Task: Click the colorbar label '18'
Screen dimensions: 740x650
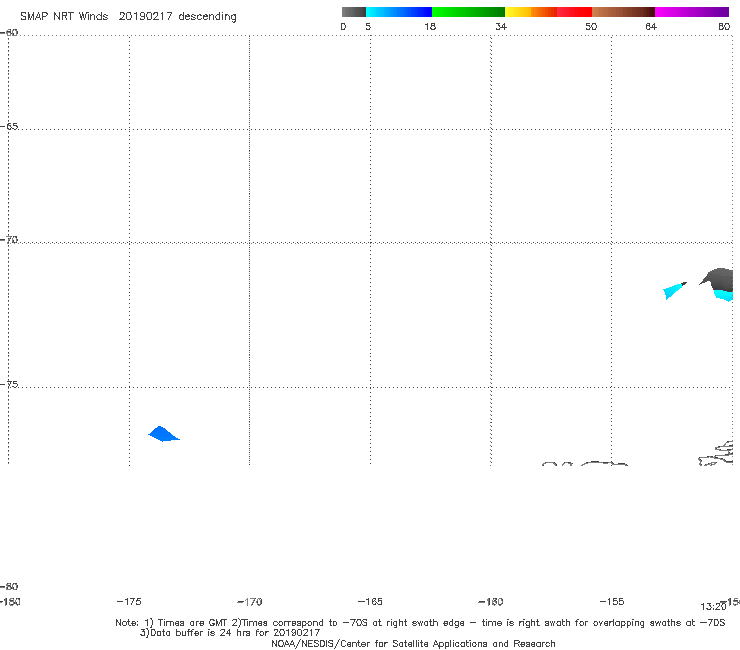Action: pos(430,27)
